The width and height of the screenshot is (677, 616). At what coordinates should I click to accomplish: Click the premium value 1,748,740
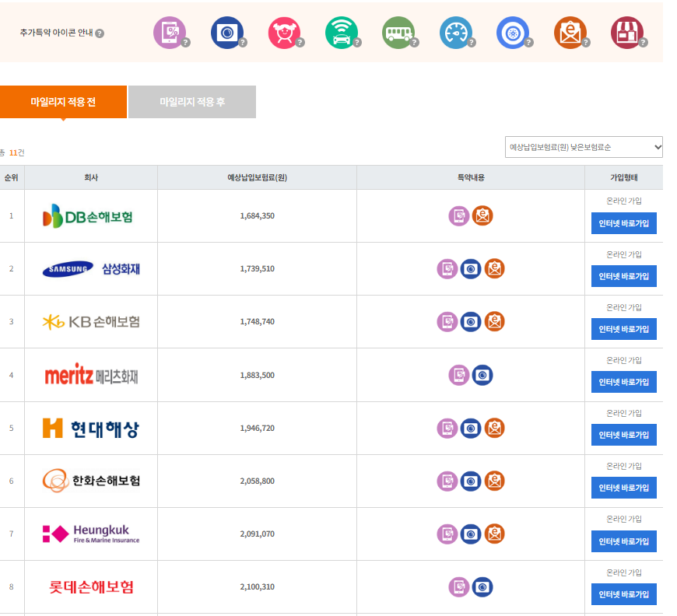pos(258,321)
